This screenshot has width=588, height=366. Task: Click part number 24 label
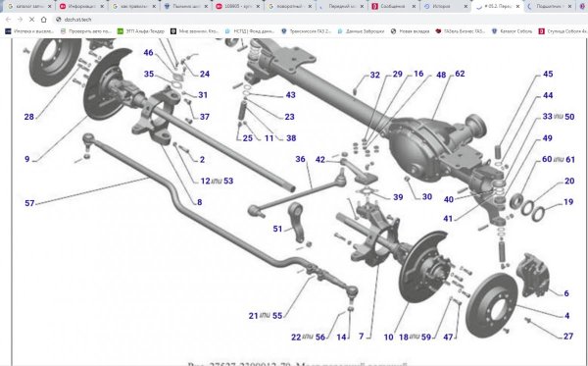[x=205, y=74]
